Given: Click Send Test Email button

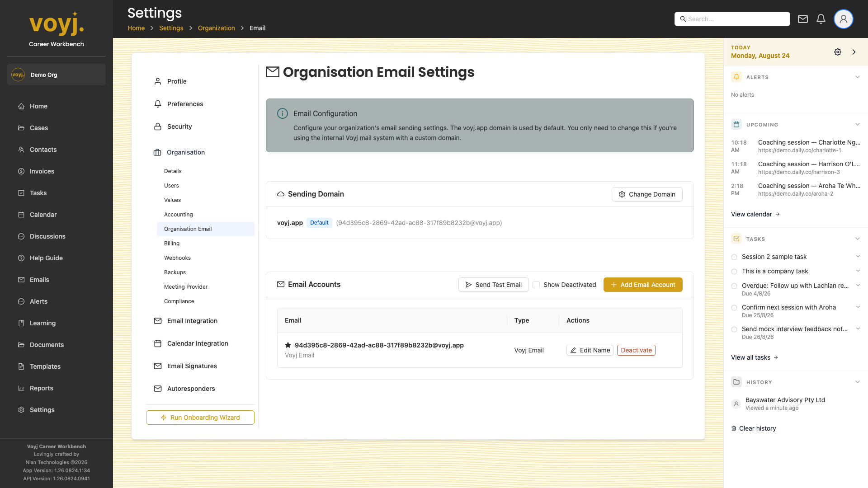Looking at the screenshot, I should [x=494, y=285].
